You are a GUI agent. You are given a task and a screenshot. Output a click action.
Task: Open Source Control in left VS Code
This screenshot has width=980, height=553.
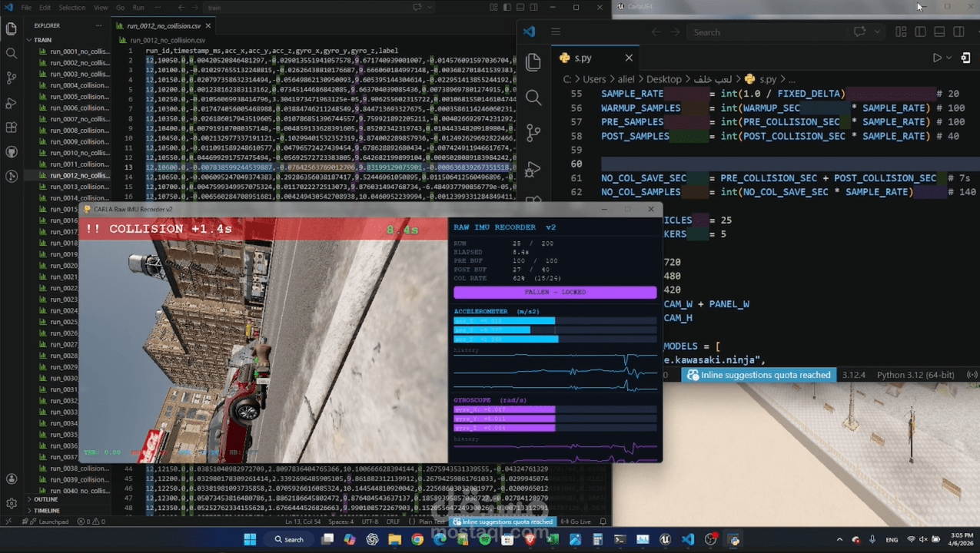click(x=12, y=78)
